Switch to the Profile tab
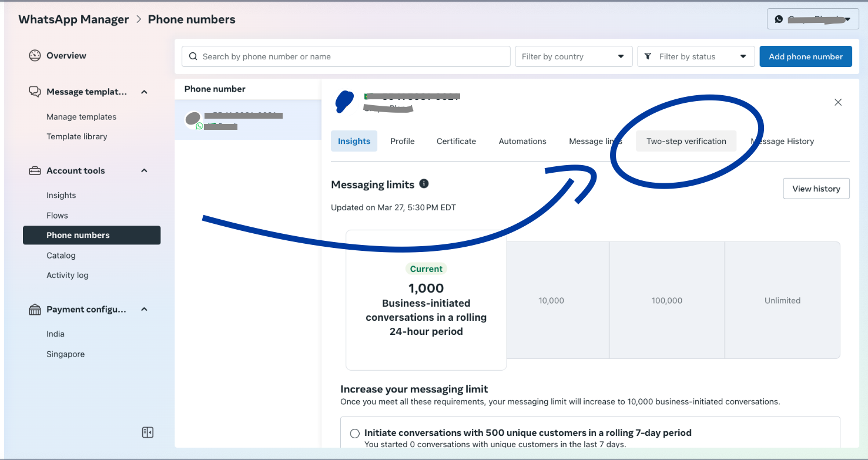This screenshot has height=460, width=868. tap(403, 141)
